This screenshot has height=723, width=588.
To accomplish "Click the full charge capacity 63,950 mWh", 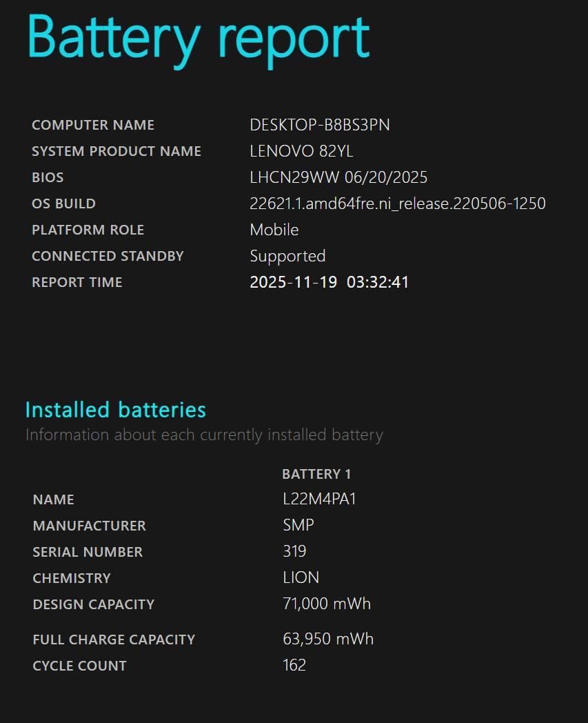I will [328, 639].
